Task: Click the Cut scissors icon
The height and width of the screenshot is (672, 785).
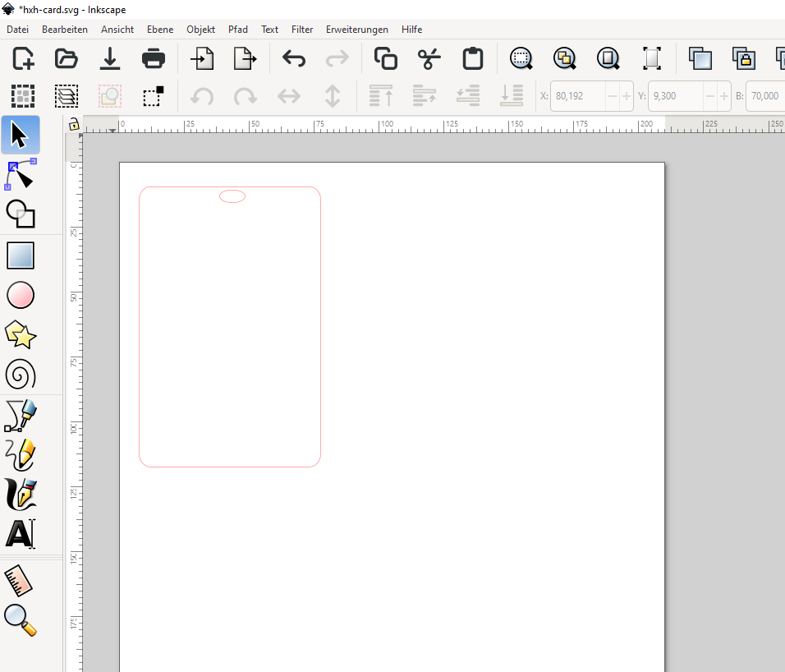Action: tap(429, 59)
